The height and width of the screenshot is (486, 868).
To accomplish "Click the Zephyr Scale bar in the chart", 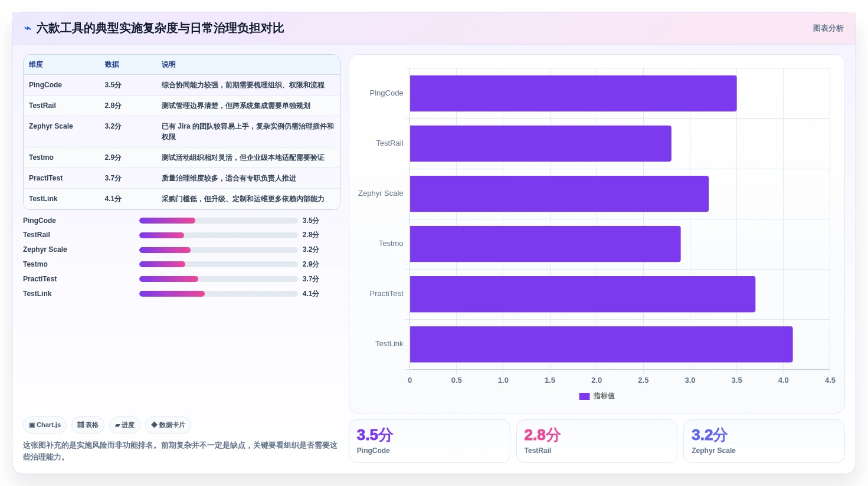I will pos(559,193).
